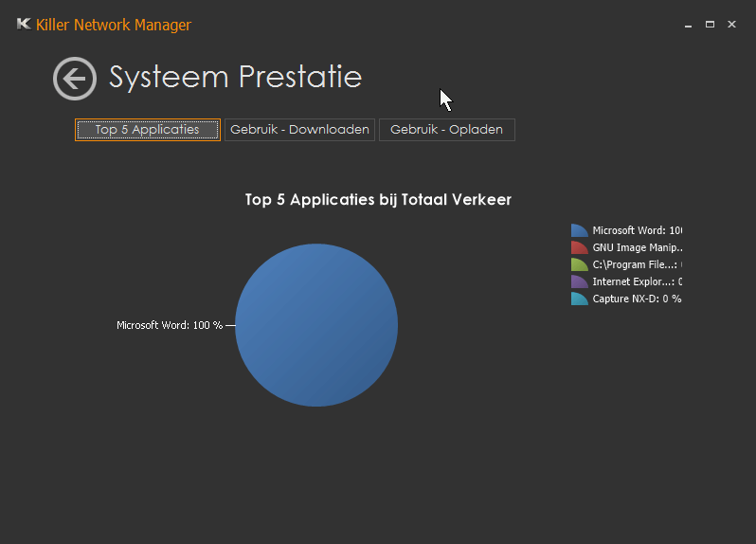Open the Top 5 Applicaties tab
Viewport: 756px width, 544px height.
pyautogui.click(x=148, y=130)
